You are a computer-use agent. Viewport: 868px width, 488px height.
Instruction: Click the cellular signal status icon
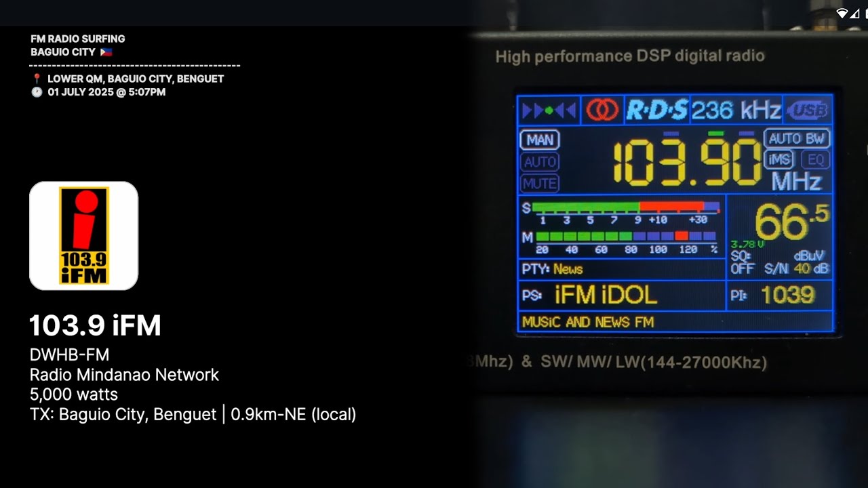point(854,14)
